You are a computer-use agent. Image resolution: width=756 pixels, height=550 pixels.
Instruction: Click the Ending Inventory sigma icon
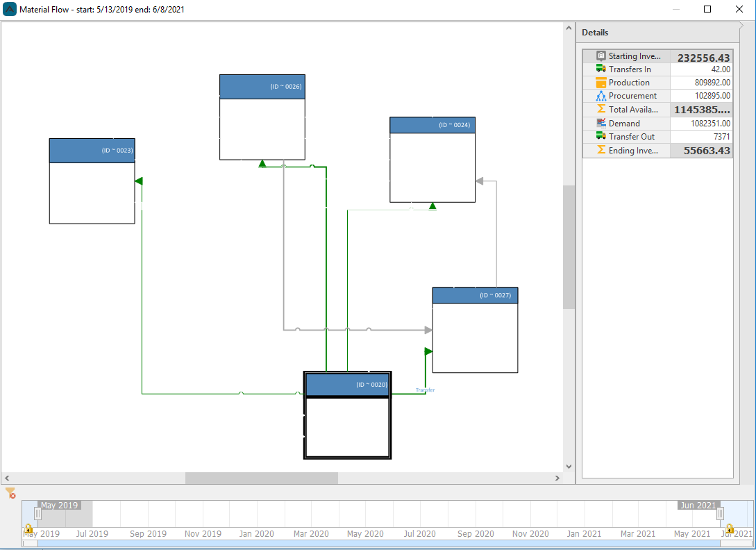tap(600, 150)
